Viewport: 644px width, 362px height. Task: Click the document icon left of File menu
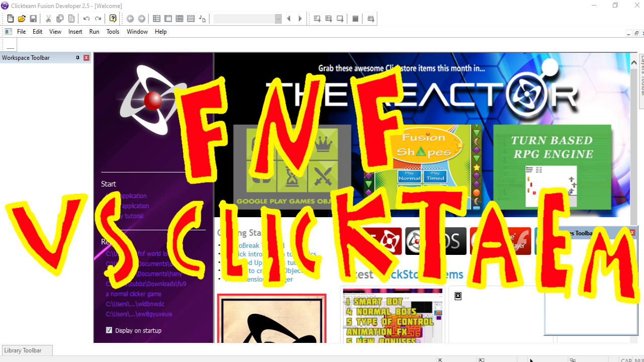pyautogui.click(x=9, y=32)
